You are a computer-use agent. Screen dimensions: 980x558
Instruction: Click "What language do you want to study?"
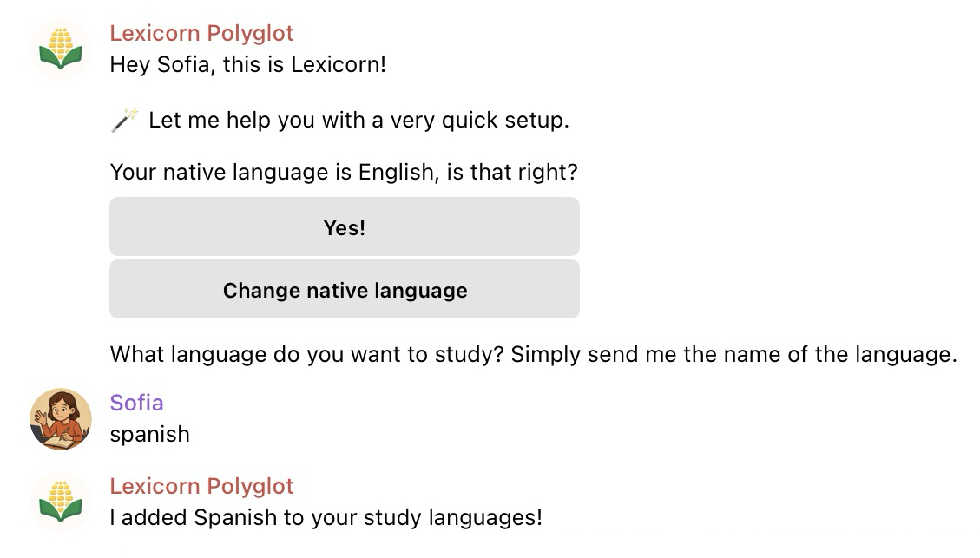307,354
